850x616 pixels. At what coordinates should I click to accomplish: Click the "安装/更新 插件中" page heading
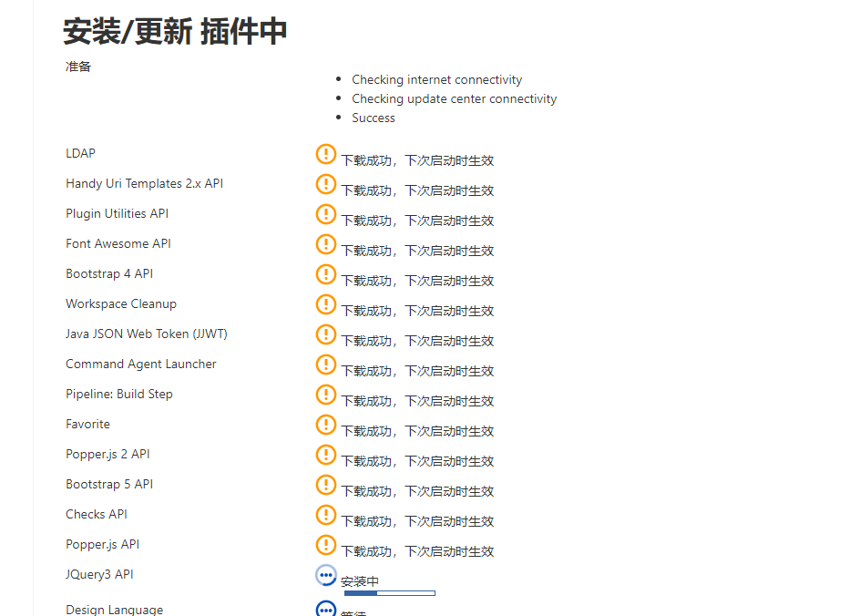point(175,32)
